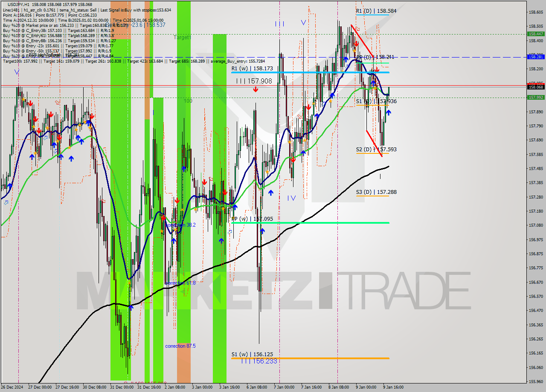Screen dimensions: 546x392
Task: Click the blue IV wave label
Action: [x=291, y=198]
